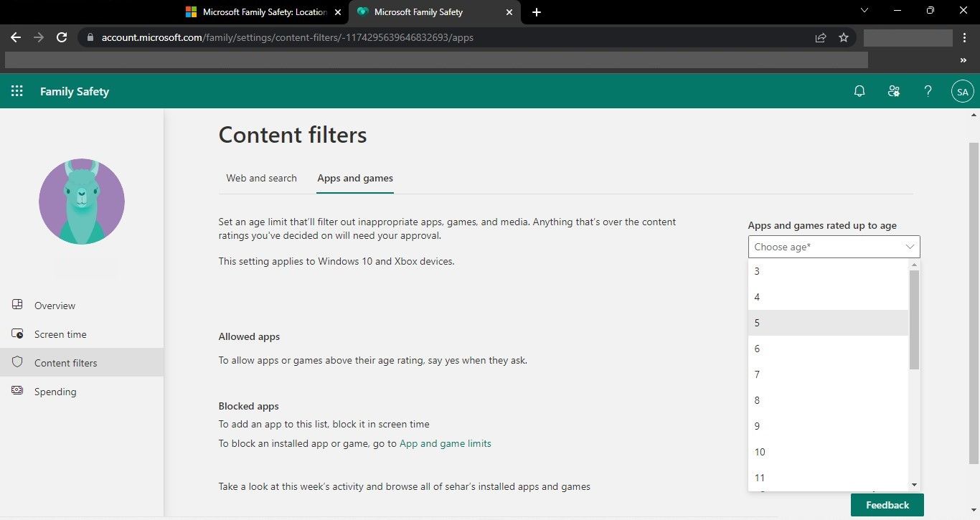Click the age list scroll down arrow
The width and height of the screenshot is (980, 520).
tap(914, 485)
